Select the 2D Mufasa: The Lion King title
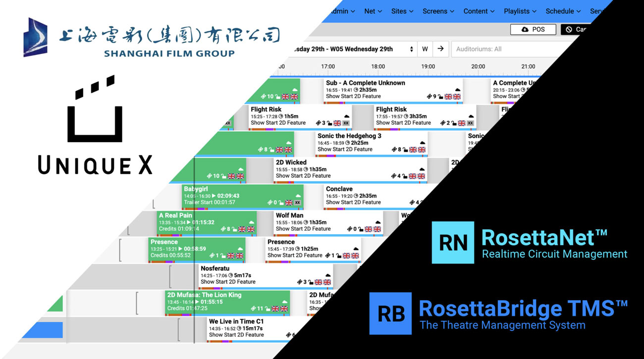 tap(204, 295)
